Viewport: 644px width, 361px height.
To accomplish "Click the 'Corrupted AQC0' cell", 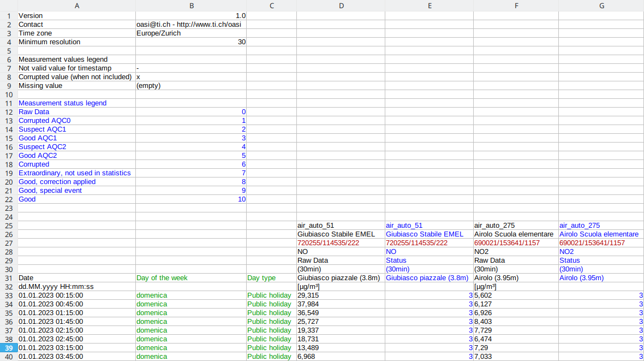I will click(76, 121).
